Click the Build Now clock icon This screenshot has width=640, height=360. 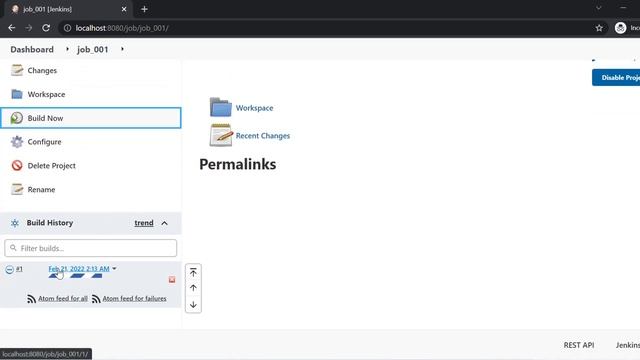(17, 118)
